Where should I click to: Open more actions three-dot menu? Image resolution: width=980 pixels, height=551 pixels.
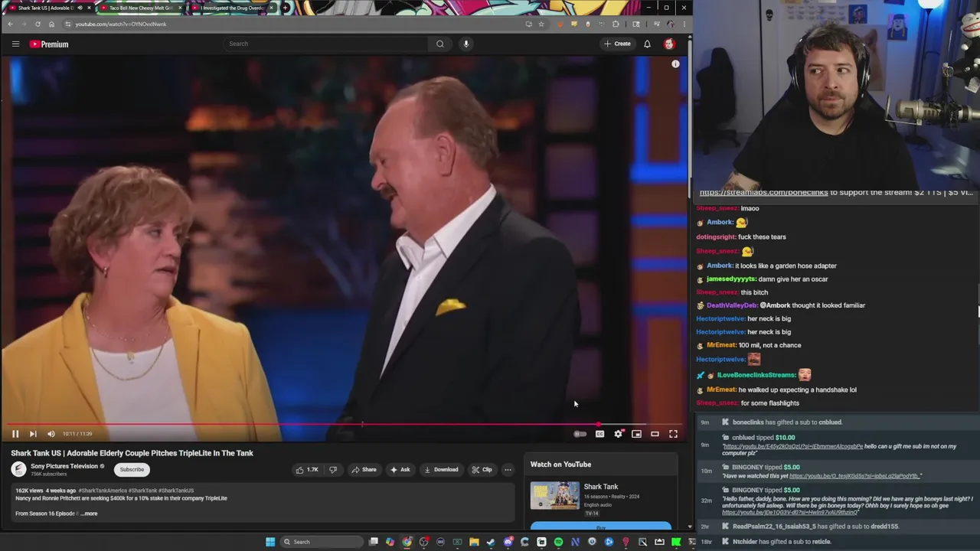(x=508, y=470)
